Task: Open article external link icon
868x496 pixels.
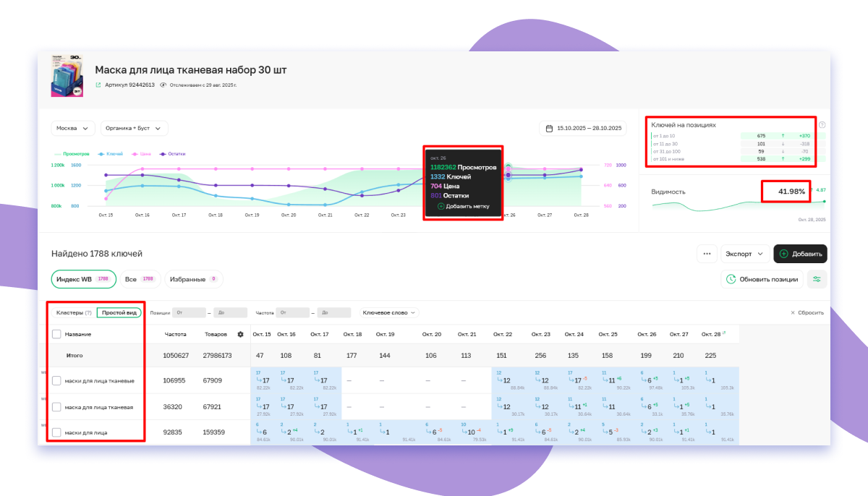Action: 98,85
